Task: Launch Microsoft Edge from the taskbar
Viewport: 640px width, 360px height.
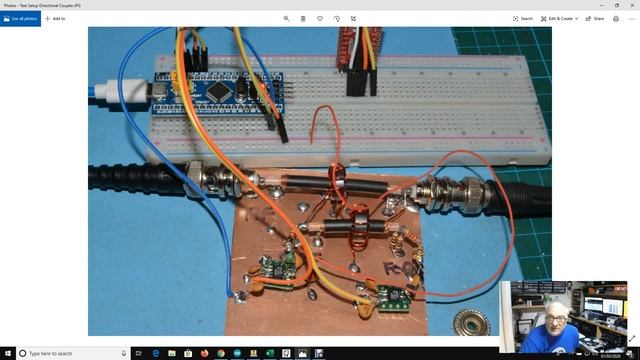Action: click(156, 353)
